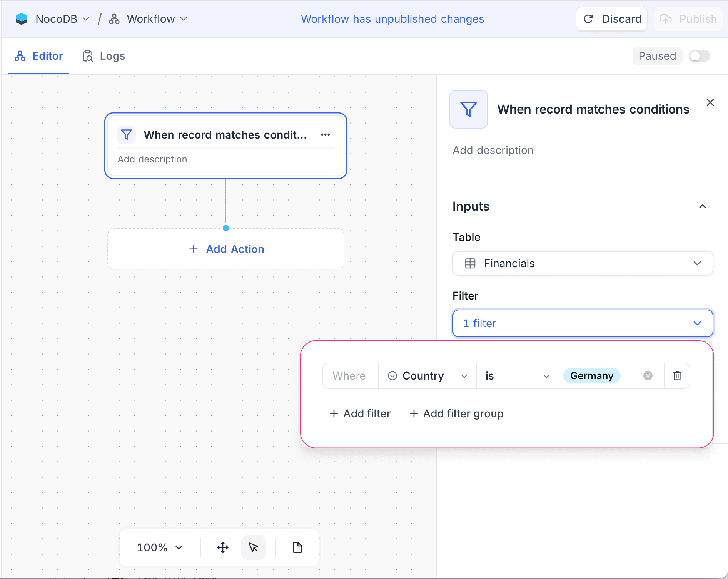Image resolution: width=728 pixels, height=579 pixels.
Task: Open the trigger node's three-dot menu
Action: pyautogui.click(x=325, y=134)
